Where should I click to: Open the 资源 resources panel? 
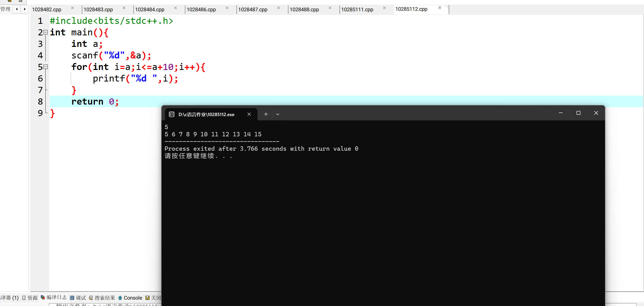(30, 298)
